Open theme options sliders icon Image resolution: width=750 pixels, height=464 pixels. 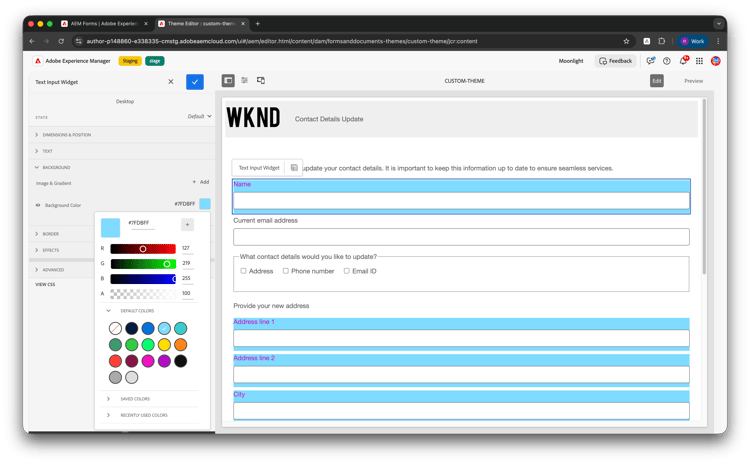coord(244,80)
